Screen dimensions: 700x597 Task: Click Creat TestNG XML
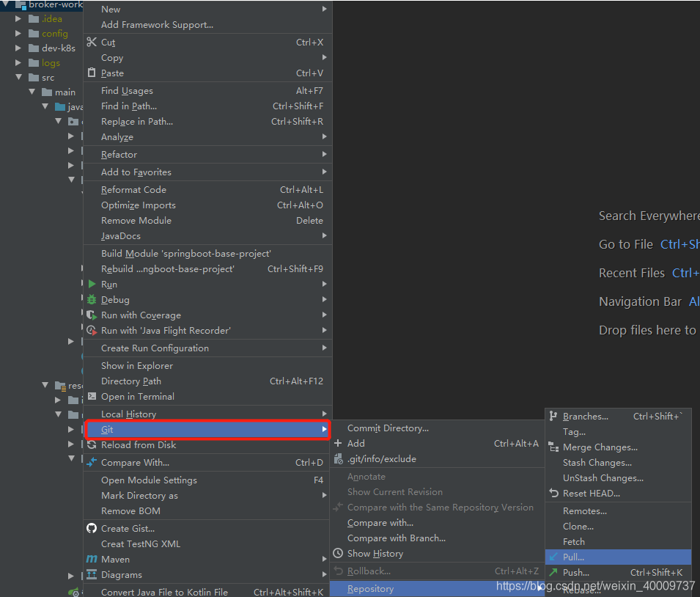click(207, 543)
